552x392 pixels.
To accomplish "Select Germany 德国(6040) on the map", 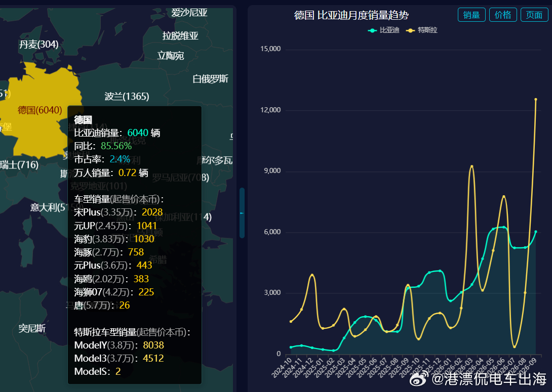I will (x=40, y=110).
